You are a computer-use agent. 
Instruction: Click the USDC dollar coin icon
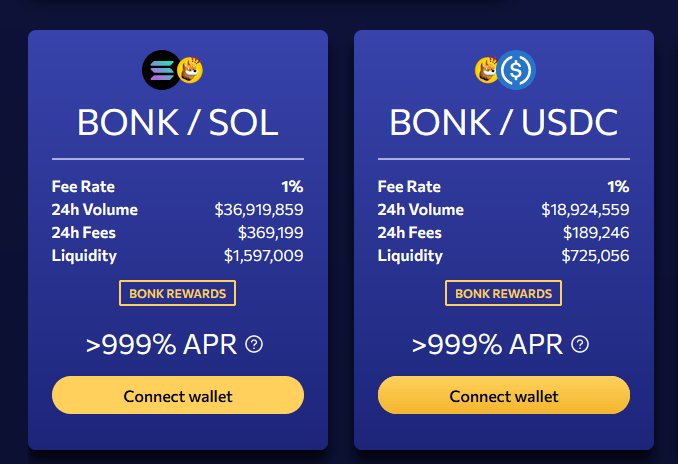(517, 69)
